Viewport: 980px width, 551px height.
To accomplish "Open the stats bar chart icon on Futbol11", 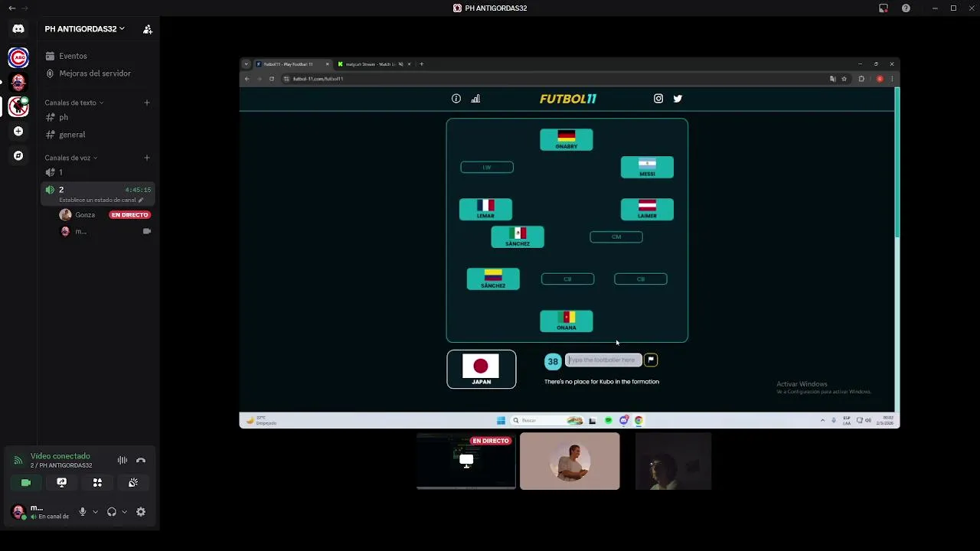I will pos(475,99).
